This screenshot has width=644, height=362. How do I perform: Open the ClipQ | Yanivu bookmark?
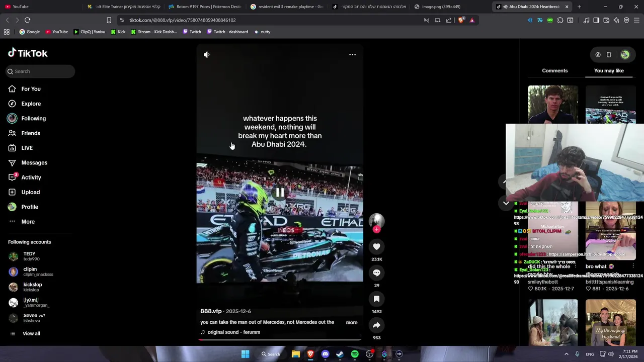click(x=89, y=32)
